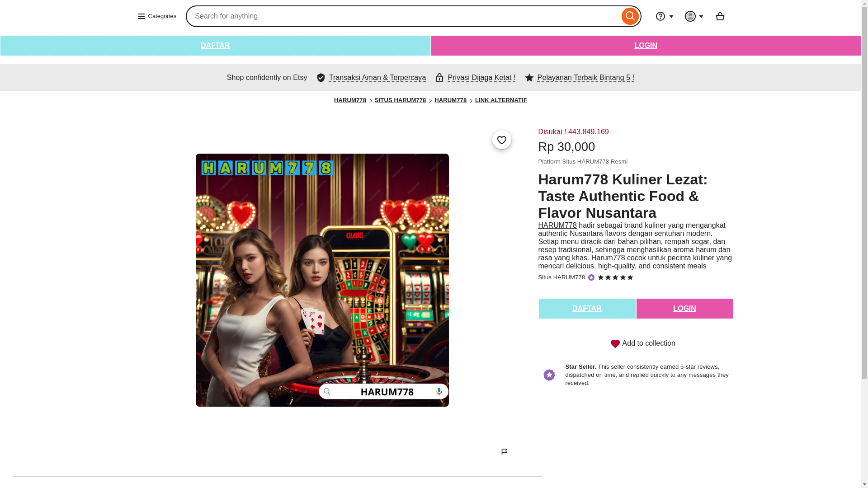Click the purple Star Seller badge icon
Image resolution: width=868 pixels, height=488 pixels.
[549, 375]
